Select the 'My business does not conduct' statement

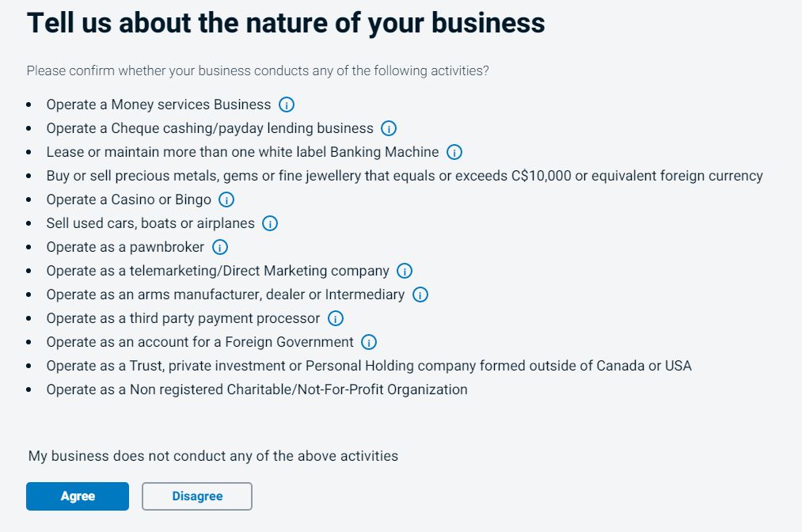coord(212,456)
